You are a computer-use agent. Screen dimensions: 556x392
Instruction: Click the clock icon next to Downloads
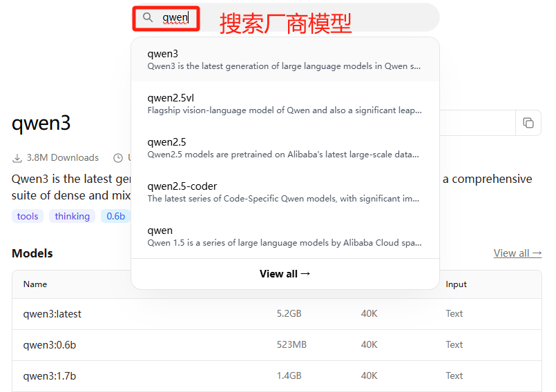(x=118, y=158)
